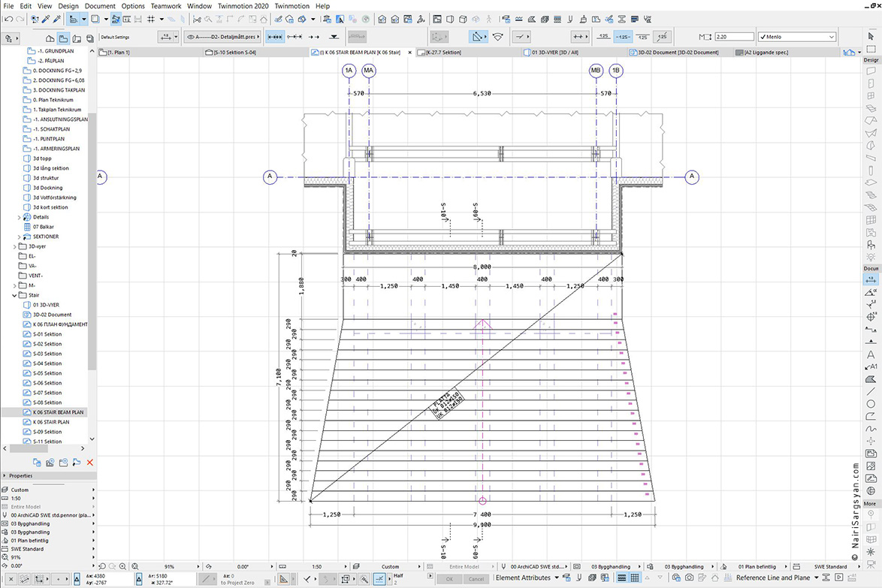
Task: Toggle the dimension geometry method button
Action: click(478, 37)
